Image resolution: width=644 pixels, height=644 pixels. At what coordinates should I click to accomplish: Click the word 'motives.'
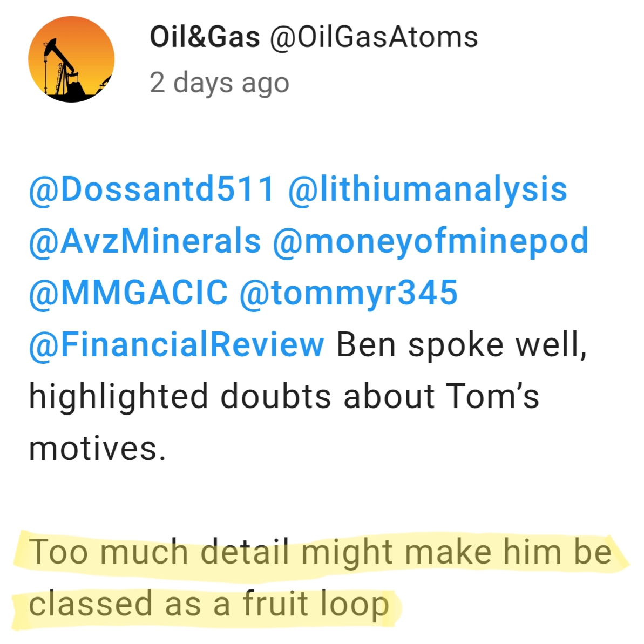97,449
